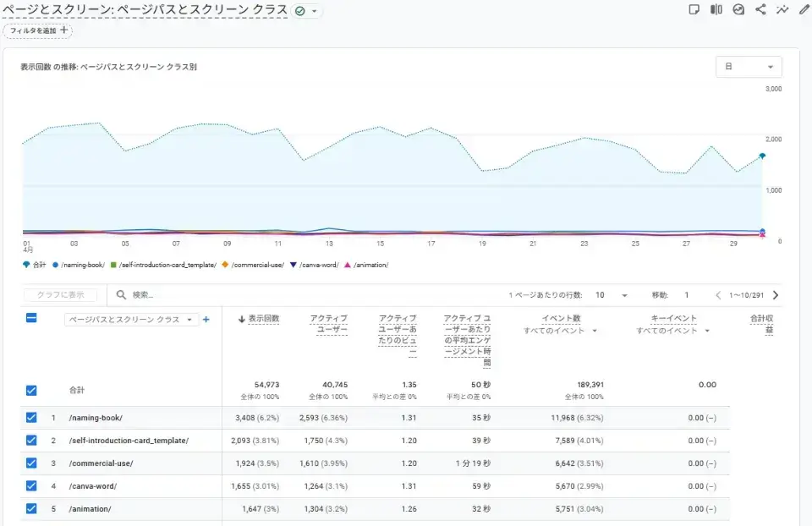
Task: Toggle the select-all checkbox in the table header
Action: [x=31, y=319]
